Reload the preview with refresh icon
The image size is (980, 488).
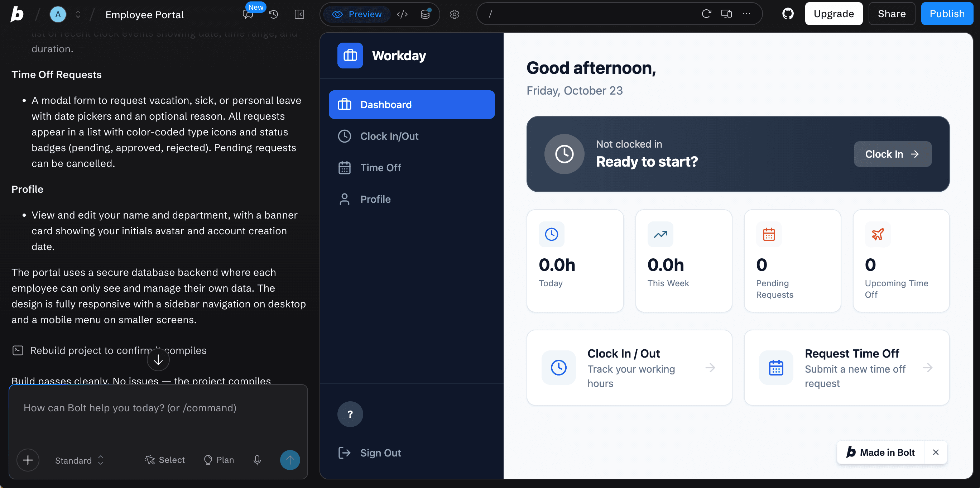coord(706,14)
